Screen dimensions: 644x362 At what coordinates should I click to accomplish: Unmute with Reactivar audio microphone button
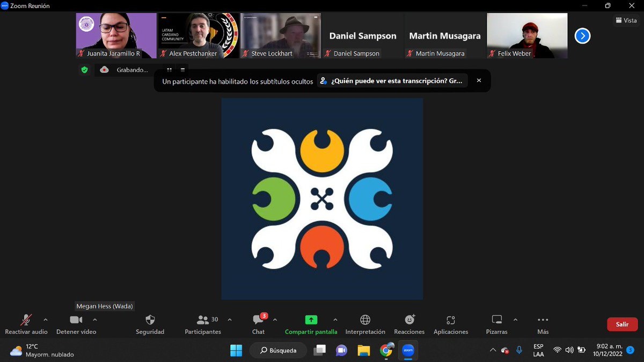[26, 324]
